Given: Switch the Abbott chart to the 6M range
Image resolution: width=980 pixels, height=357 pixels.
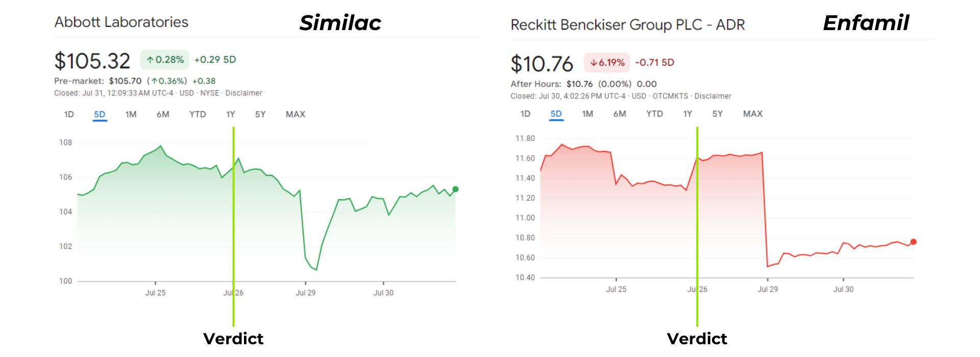Looking at the screenshot, I should pyautogui.click(x=163, y=114).
